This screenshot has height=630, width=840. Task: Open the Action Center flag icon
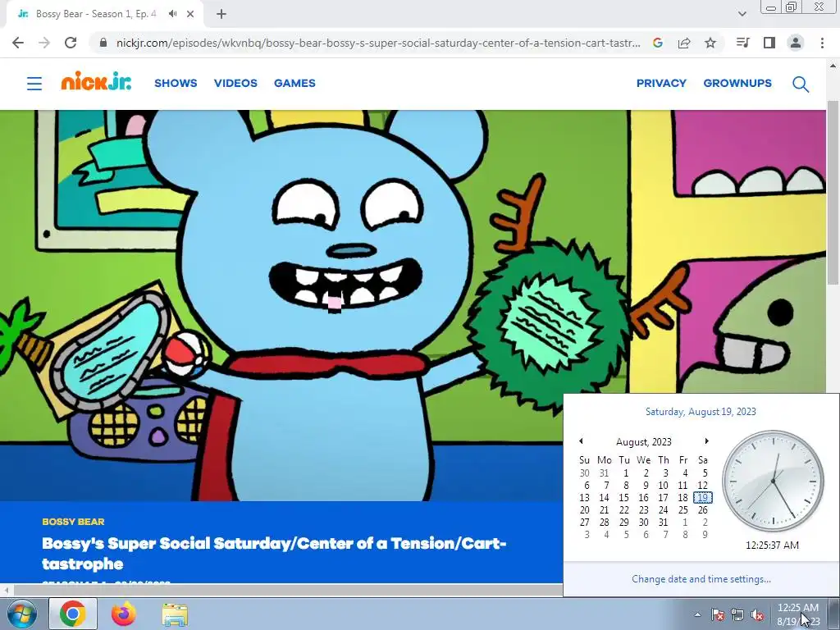point(717,614)
